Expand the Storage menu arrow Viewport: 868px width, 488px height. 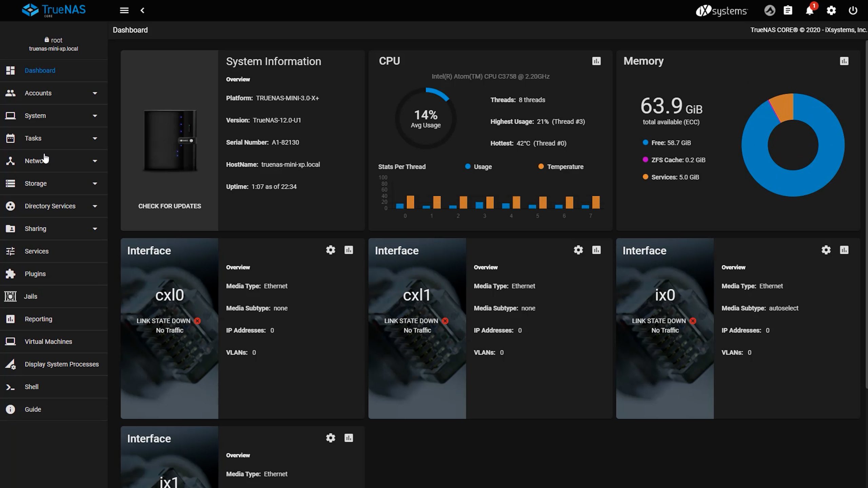point(95,184)
